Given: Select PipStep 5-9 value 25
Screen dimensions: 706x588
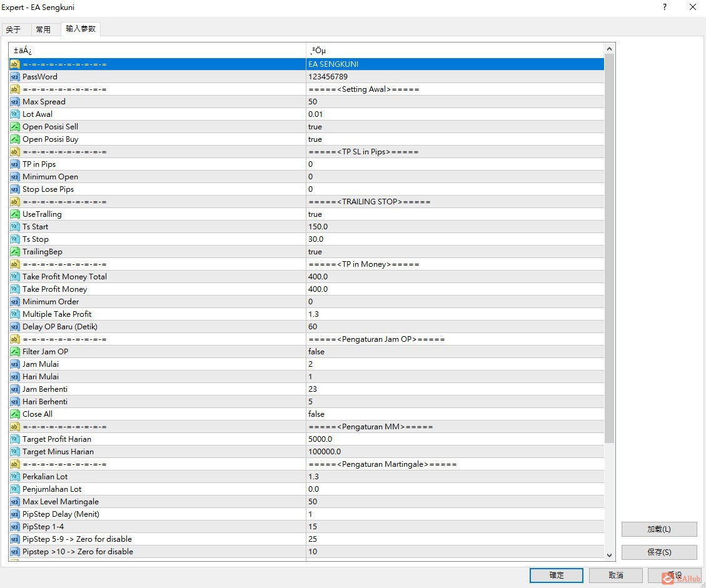Looking at the screenshot, I should pyautogui.click(x=313, y=539).
